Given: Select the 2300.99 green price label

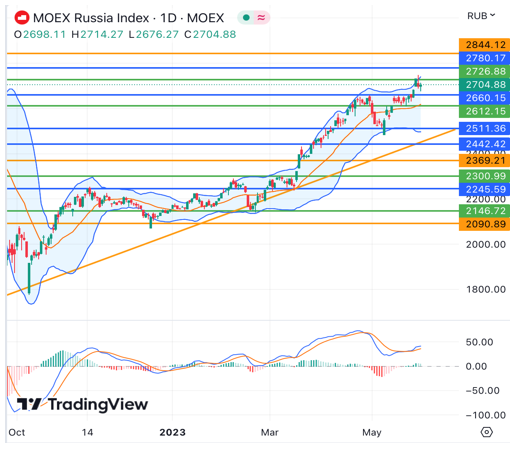Looking at the screenshot, I should click(484, 176).
